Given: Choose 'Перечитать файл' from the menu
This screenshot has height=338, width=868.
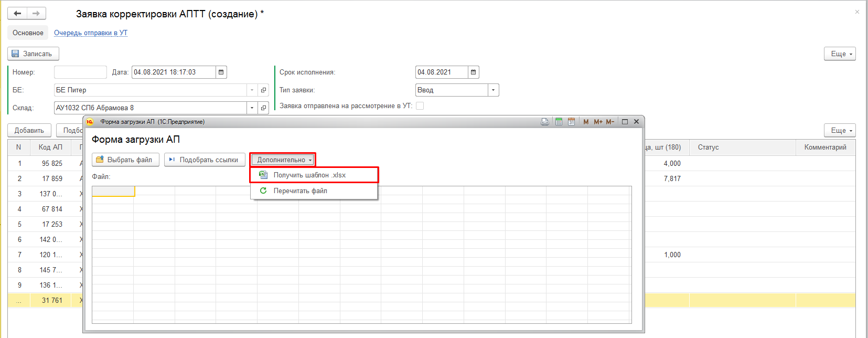Looking at the screenshot, I should click(300, 191).
